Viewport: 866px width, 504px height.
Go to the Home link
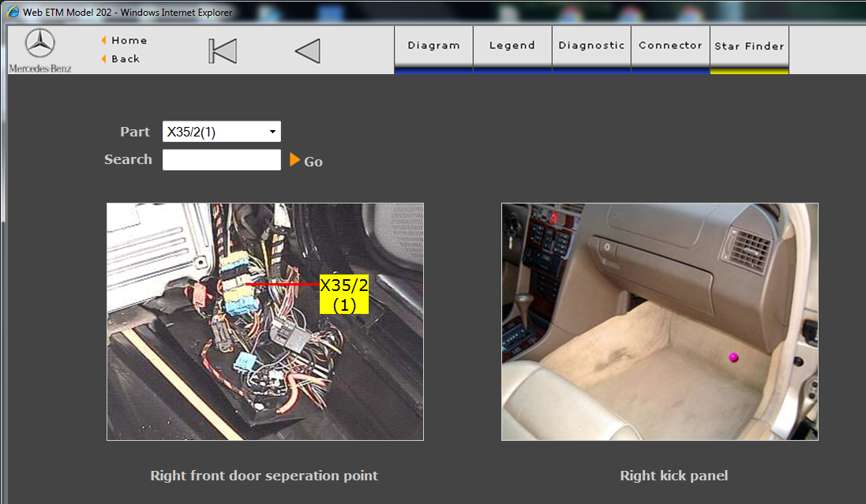click(129, 40)
